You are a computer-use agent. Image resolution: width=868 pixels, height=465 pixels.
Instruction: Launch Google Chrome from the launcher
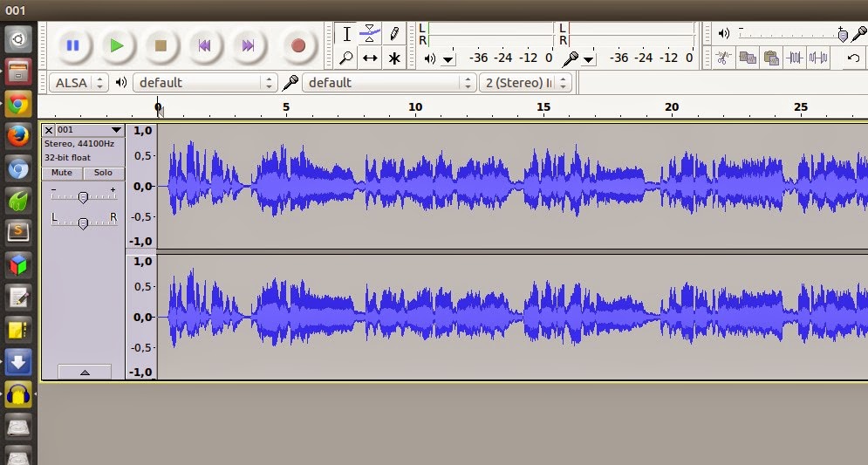tap(18, 104)
